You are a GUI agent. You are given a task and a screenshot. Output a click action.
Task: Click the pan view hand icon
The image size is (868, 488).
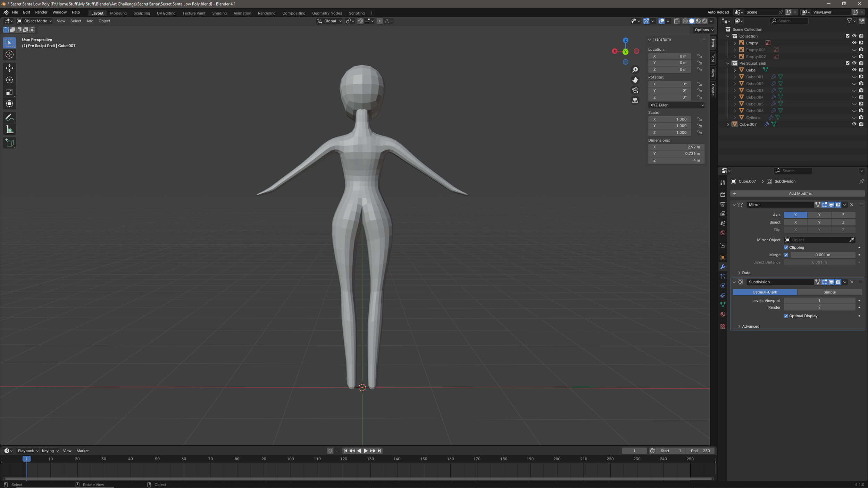[635, 80]
